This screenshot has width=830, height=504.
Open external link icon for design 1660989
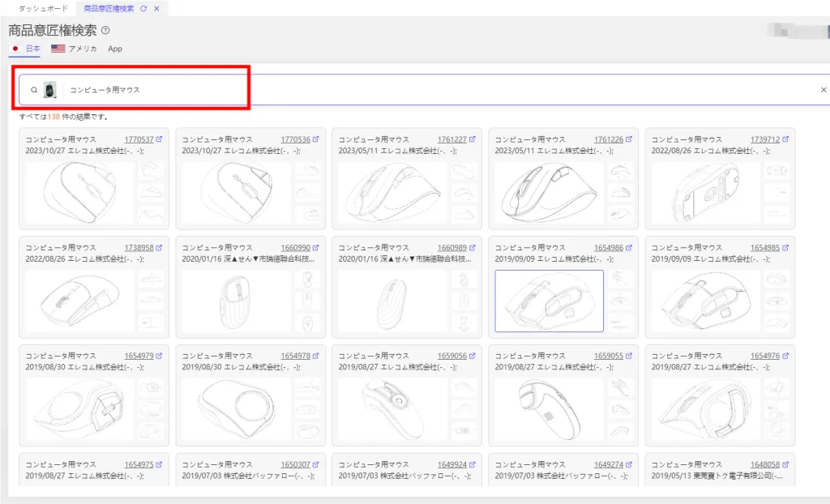coord(473,247)
